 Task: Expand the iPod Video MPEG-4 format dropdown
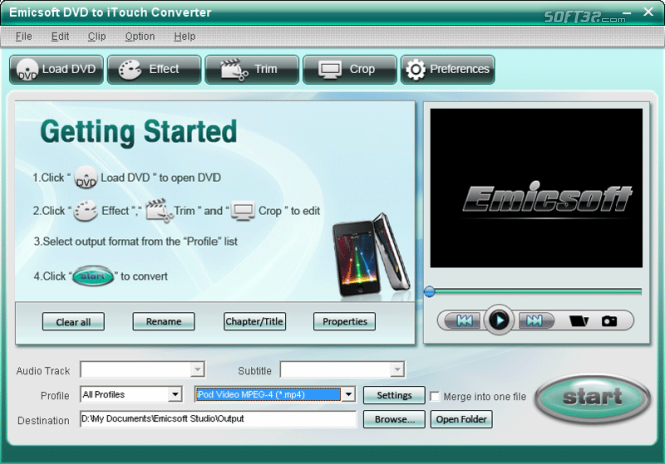348,394
